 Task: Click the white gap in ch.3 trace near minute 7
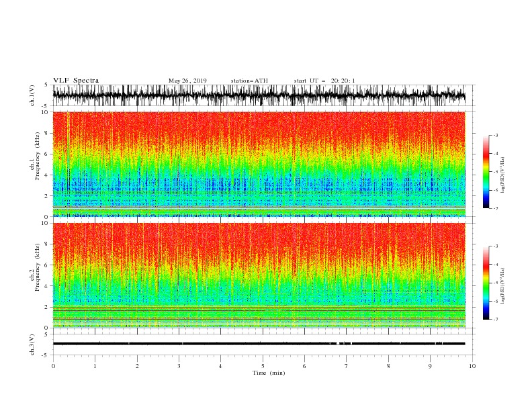tap(338, 344)
